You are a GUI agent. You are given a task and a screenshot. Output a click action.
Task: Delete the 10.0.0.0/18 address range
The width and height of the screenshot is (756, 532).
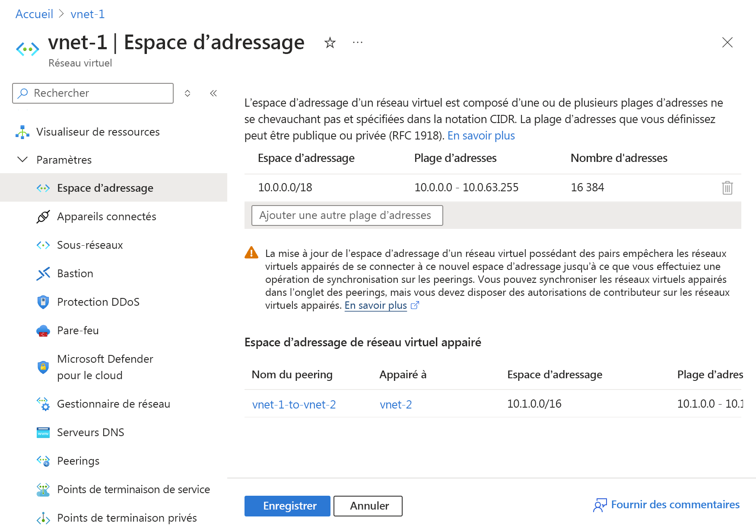[727, 187]
